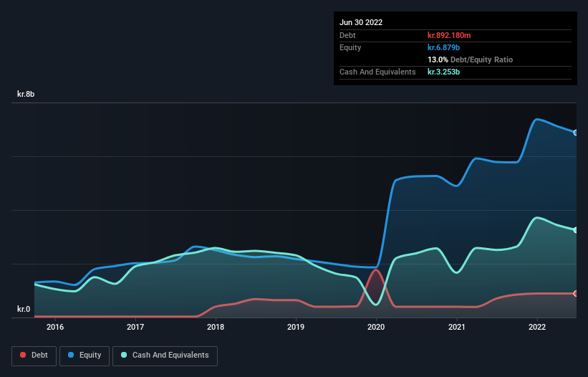Click the 2020 x-axis label

[376, 327]
